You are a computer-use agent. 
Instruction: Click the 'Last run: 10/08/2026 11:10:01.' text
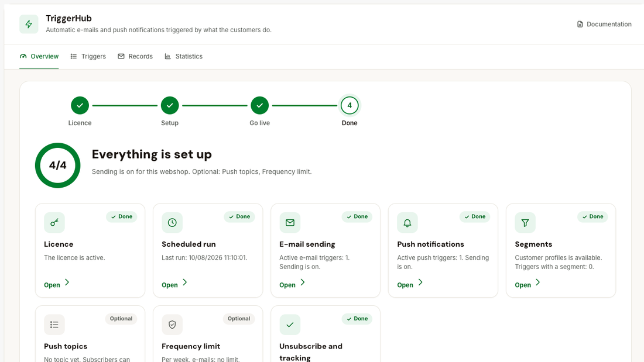(204, 258)
